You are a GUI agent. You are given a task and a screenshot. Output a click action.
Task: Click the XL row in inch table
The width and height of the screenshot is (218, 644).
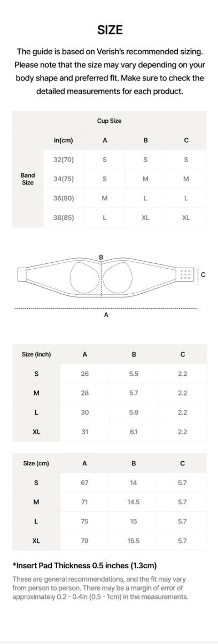click(x=110, y=432)
